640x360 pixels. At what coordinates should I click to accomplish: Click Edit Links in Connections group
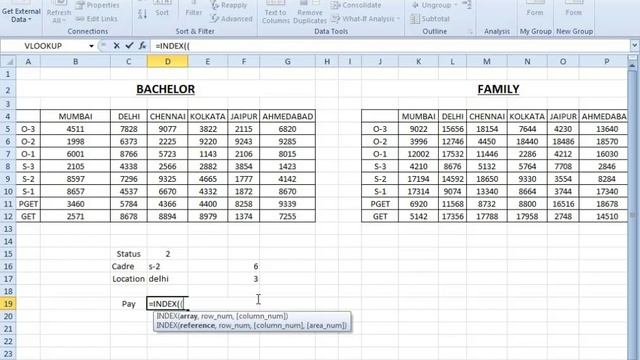pyautogui.click(x=97, y=19)
